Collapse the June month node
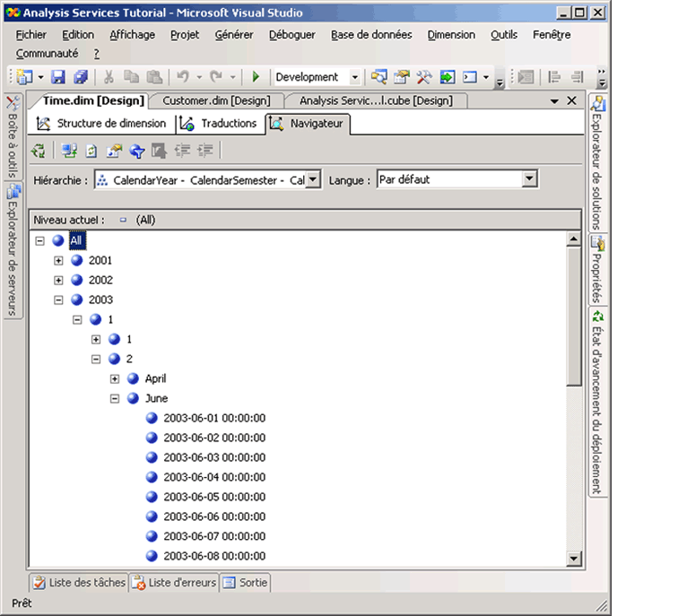Screen dimensions: 687x616 coord(115,399)
